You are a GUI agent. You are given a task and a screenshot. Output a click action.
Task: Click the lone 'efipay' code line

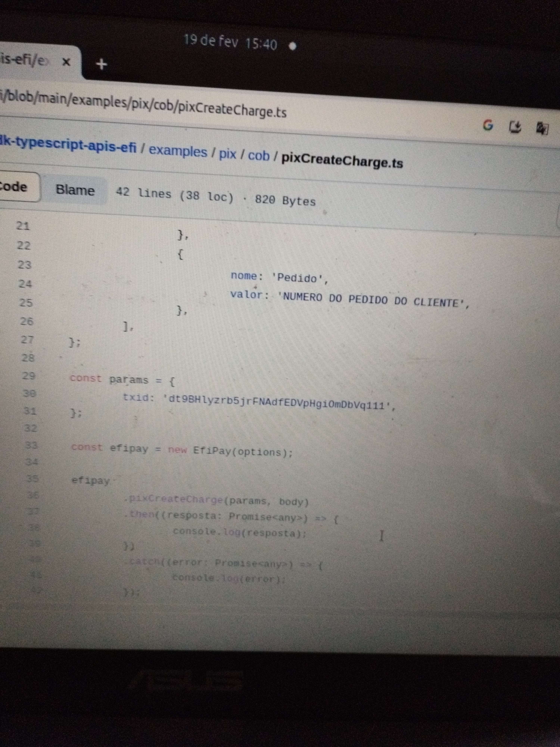(91, 481)
